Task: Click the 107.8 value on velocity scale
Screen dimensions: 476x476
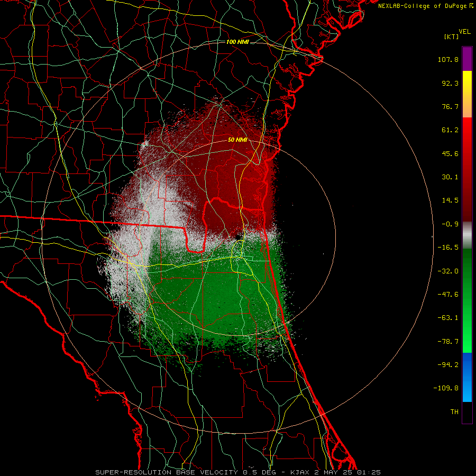Action: pos(448,59)
